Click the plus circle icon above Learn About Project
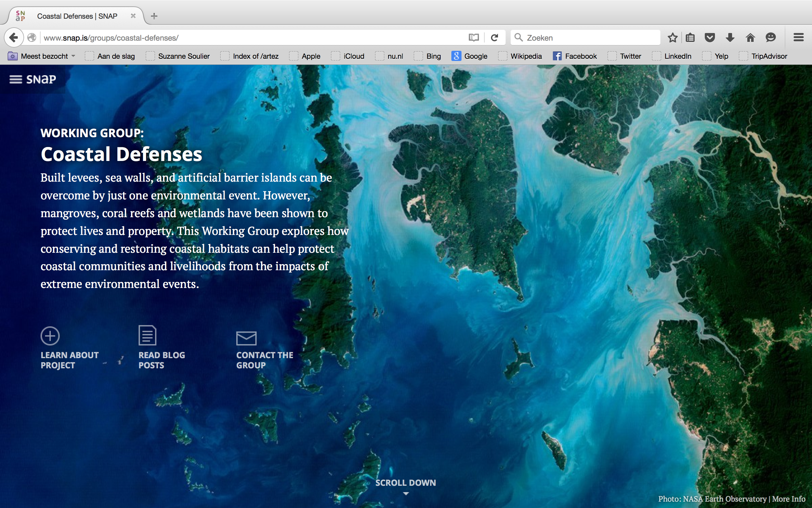This screenshot has height=508, width=812. pos(50,336)
